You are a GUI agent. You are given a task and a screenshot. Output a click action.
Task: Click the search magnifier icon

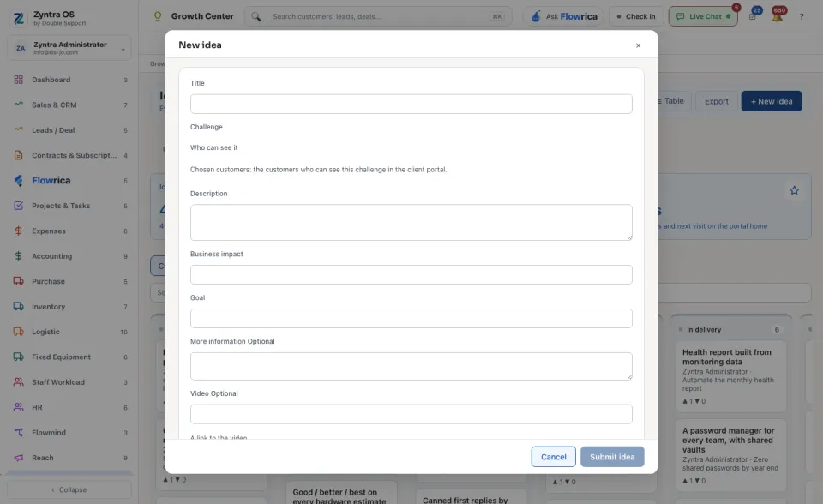coord(256,17)
